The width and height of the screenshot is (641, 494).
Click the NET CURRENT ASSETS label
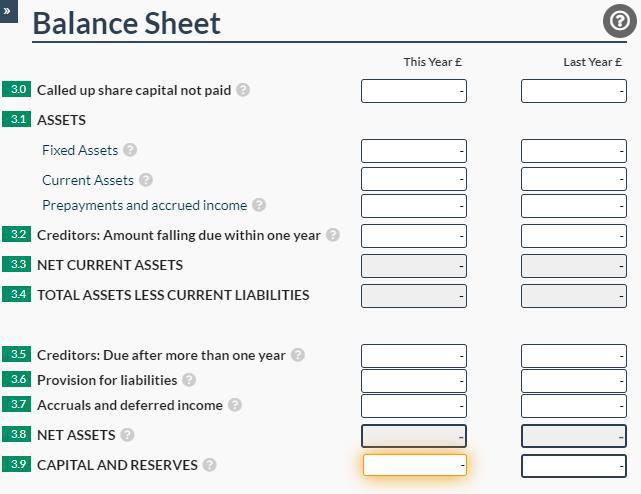pyautogui.click(x=110, y=265)
